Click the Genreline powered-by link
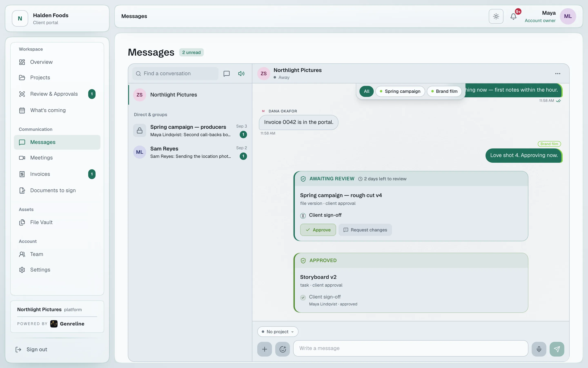The height and width of the screenshot is (368, 588). (x=67, y=324)
